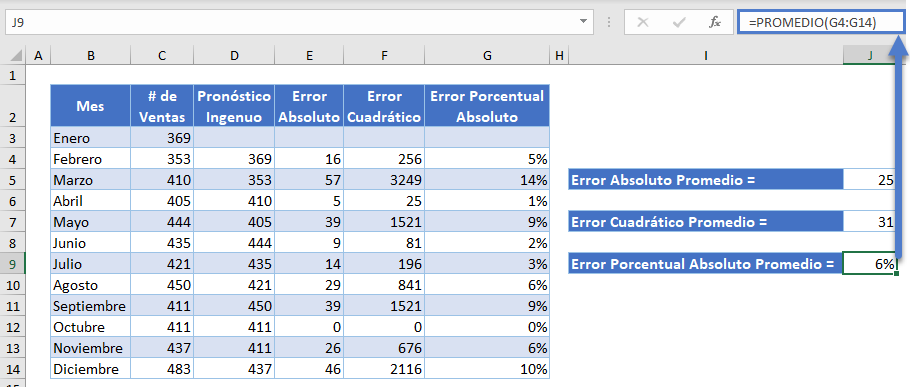The image size is (910, 387).
Task: Select column A header
Action: [38, 56]
